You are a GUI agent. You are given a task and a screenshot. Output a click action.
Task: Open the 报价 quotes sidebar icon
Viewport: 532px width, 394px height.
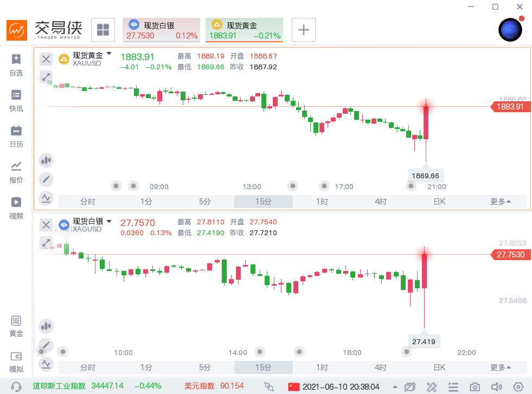pos(16,172)
